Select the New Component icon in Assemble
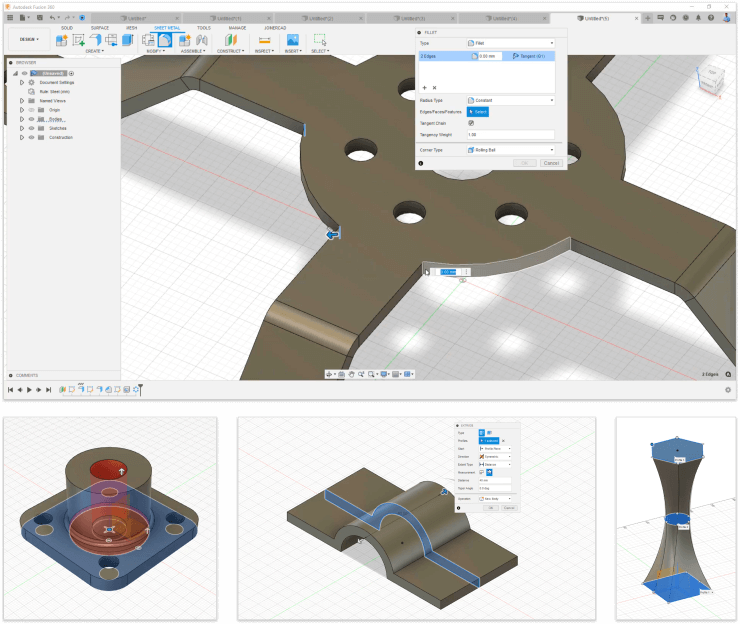This screenshot has height=624, width=740. 185,41
